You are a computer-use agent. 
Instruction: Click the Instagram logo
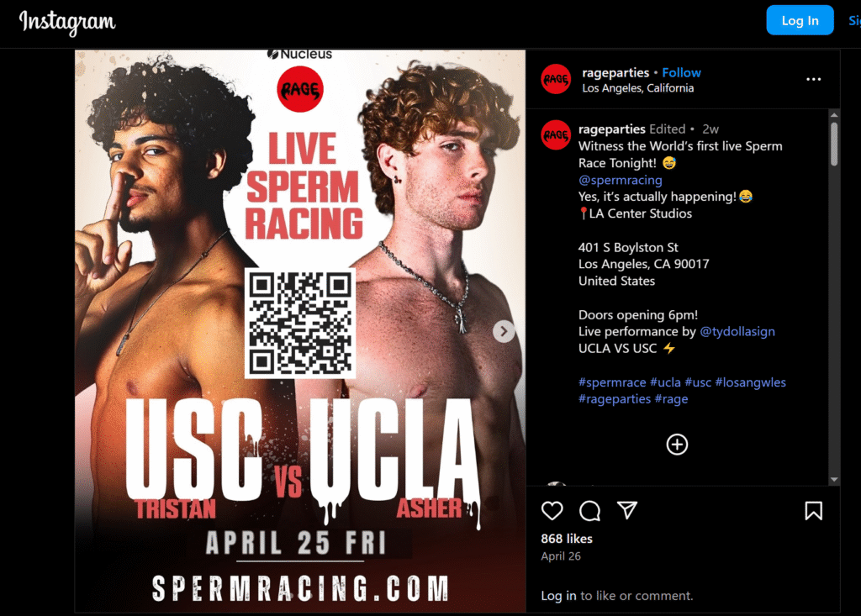pyautogui.click(x=67, y=23)
